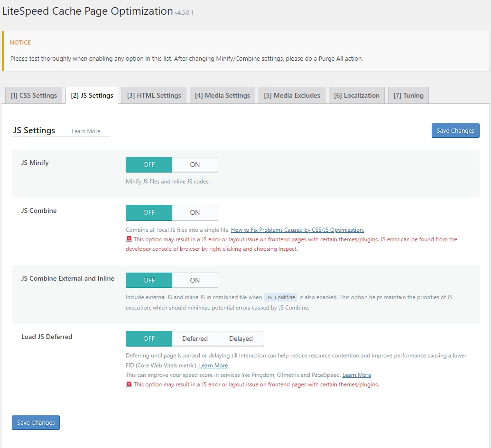Open the [7] Tuning tab

408,95
